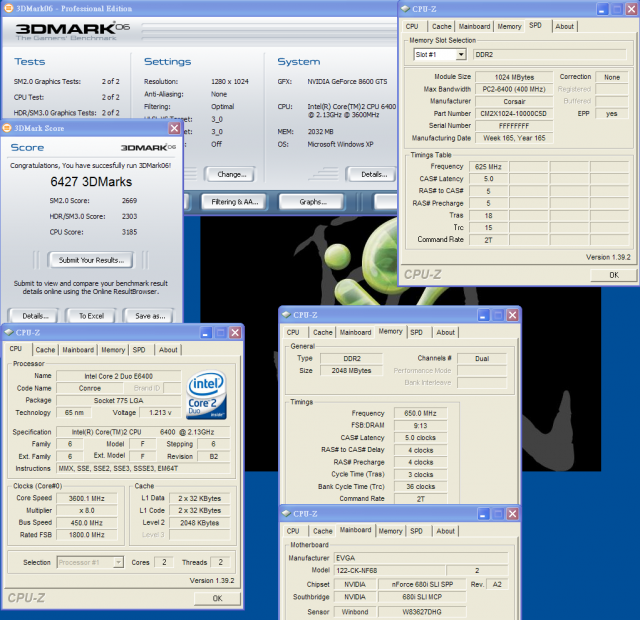Minimize the CPU-Z CPU window
Viewport: 640px width, 620px height.
pos(206,333)
